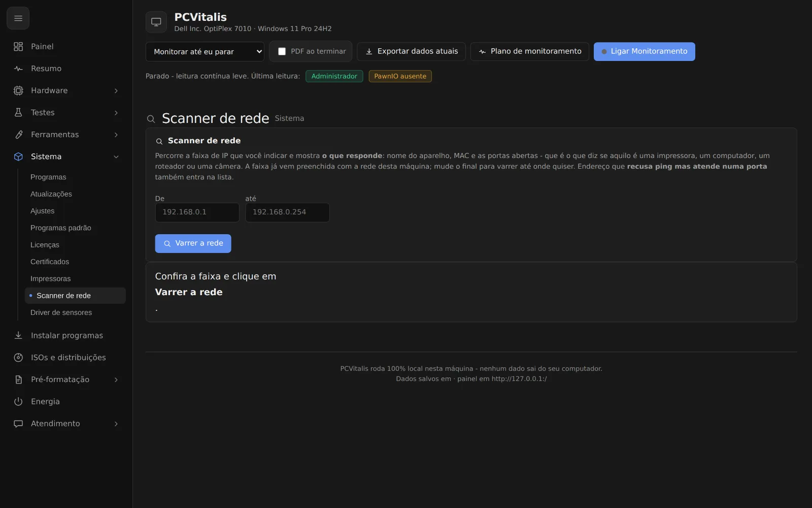812x508 pixels.
Task: Click the ISOs e distribuições disc icon
Action: [18, 358]
